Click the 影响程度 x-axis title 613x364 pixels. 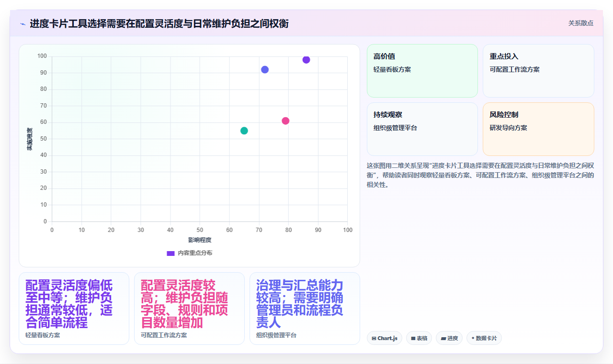(200, 240)
